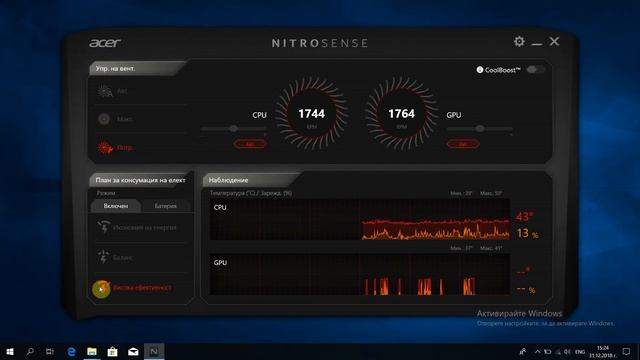The width and height of the screenshot is (640, 360).
Task: Select the power saver plan icon
Action: (x=104, y=227)
